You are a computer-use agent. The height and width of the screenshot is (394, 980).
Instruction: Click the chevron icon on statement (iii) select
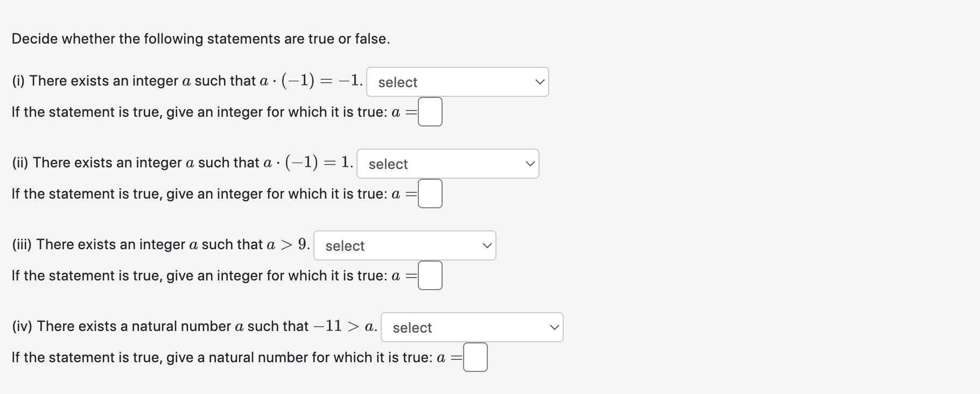[487, 245]
